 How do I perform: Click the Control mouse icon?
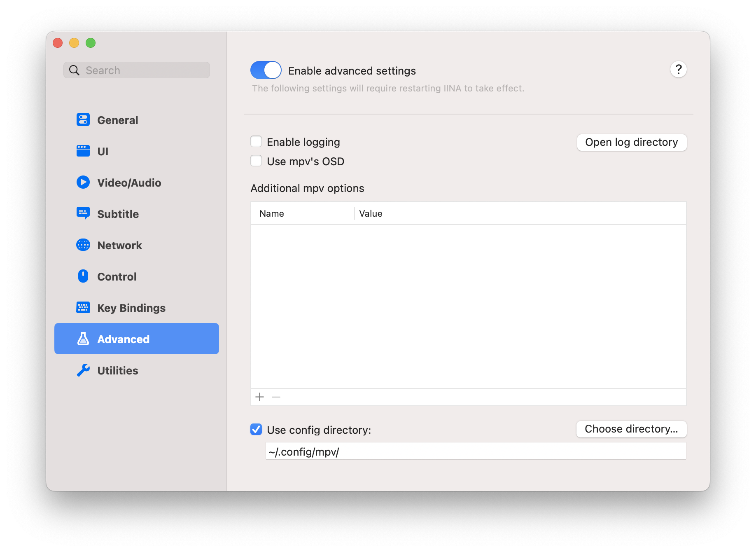pos(83,276)
